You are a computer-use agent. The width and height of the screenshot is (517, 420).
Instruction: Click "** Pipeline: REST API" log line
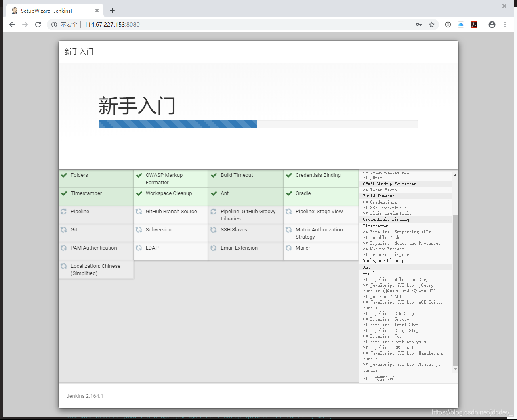point(388,347)
